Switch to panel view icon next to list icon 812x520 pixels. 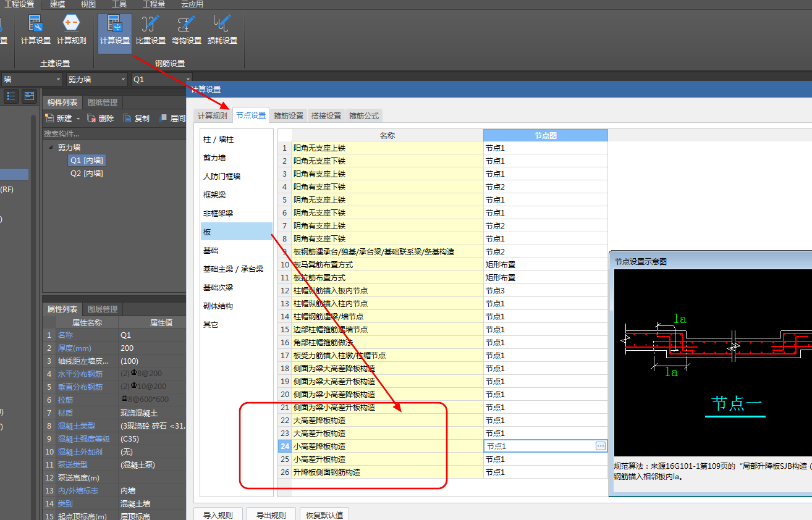[29, 96]
